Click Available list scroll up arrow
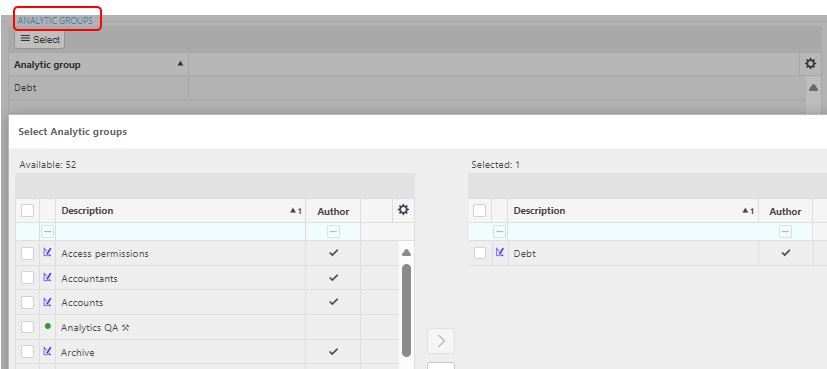The height and width of the screenshot is (369, 827). 406,253
